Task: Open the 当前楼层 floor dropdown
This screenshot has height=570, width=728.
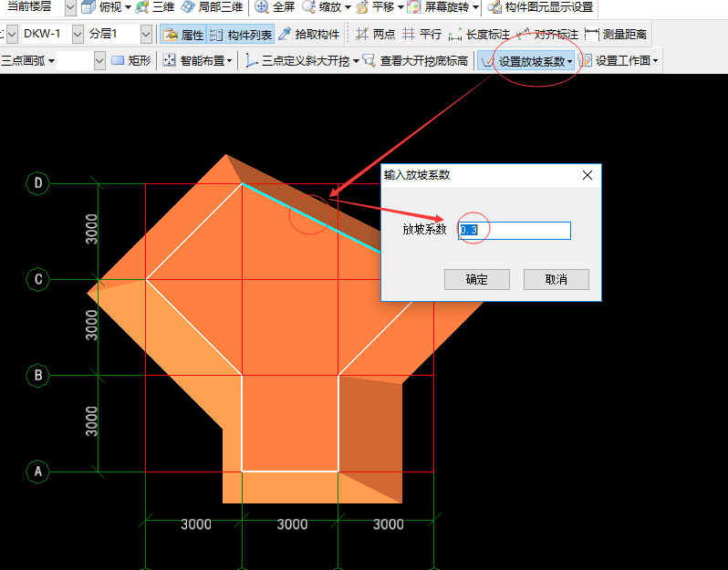Action: 70,7
